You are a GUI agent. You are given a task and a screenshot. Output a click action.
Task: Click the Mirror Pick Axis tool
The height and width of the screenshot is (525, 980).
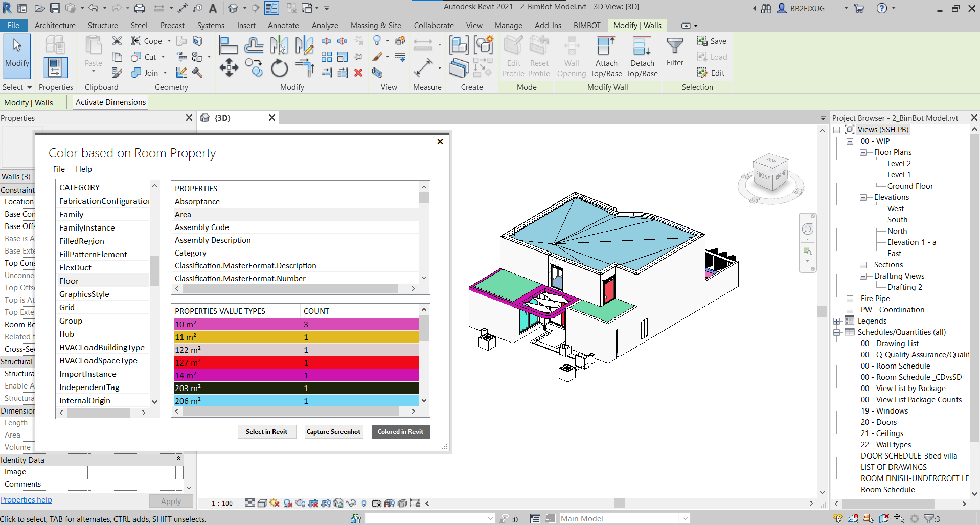point(279,45)
